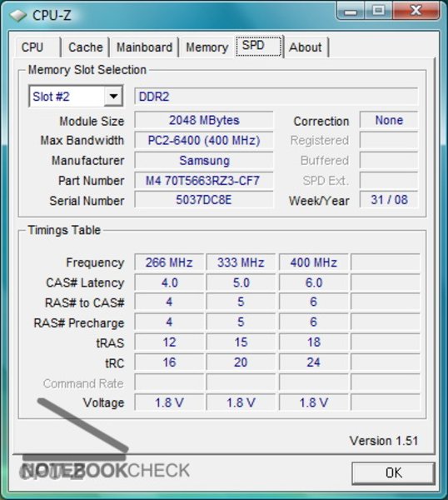Click CAS# Latency value 6.0
Viewport: 448px width, 500px height.
(314, 282)
